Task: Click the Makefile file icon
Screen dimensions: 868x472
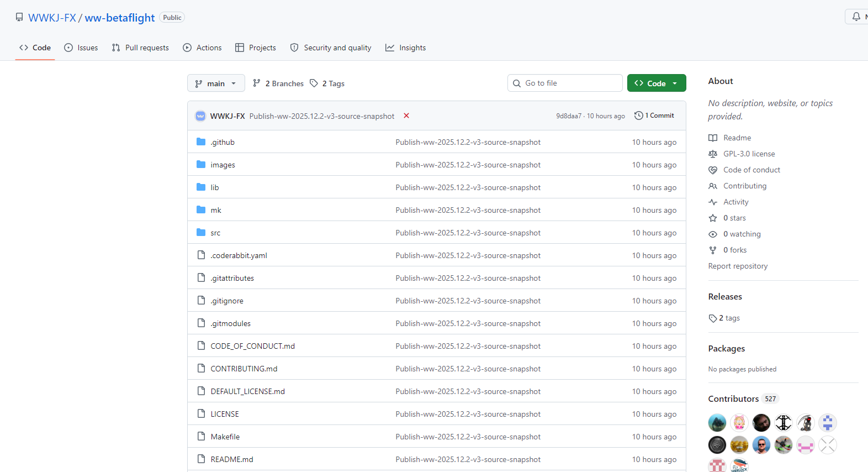Action: (201, 437)
